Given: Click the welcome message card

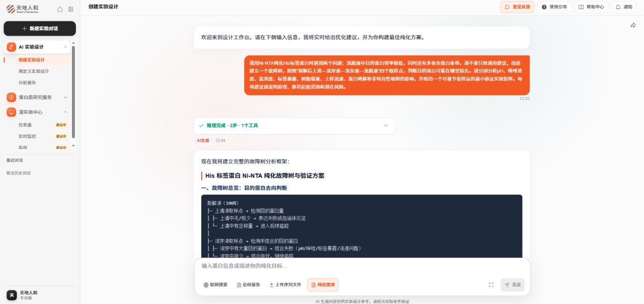Looking at the screenshot, I should pyautogui.click(x=361, y=38).
